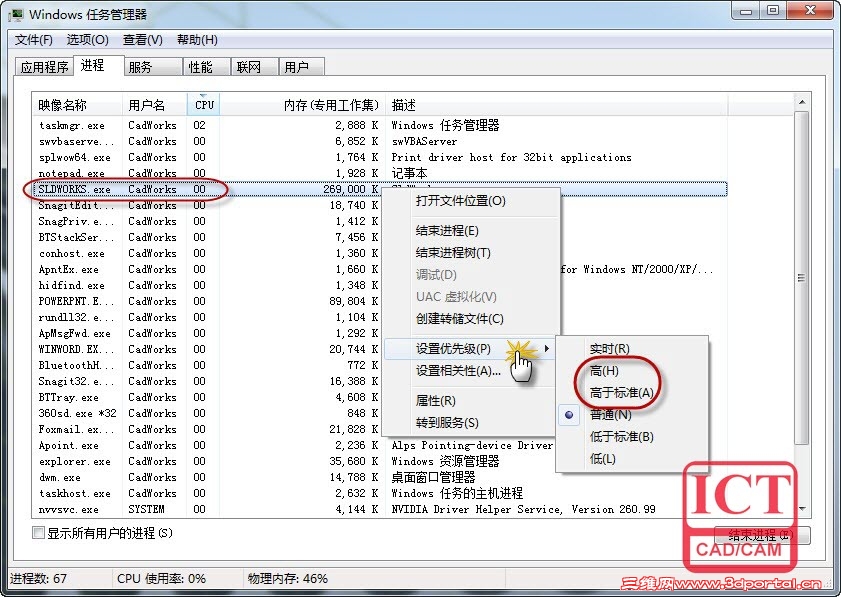Open the 帮助(H) menu
The width and height of the screenshot is (841, 597).
click(x=197, y=40)
